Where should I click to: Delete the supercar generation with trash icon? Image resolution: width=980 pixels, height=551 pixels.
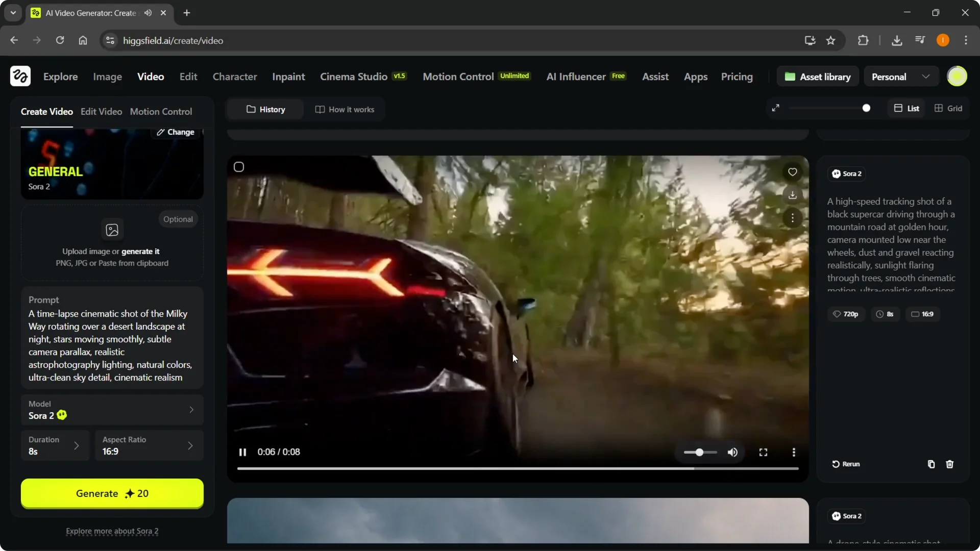pyautogui.click(x=949, y=464)
